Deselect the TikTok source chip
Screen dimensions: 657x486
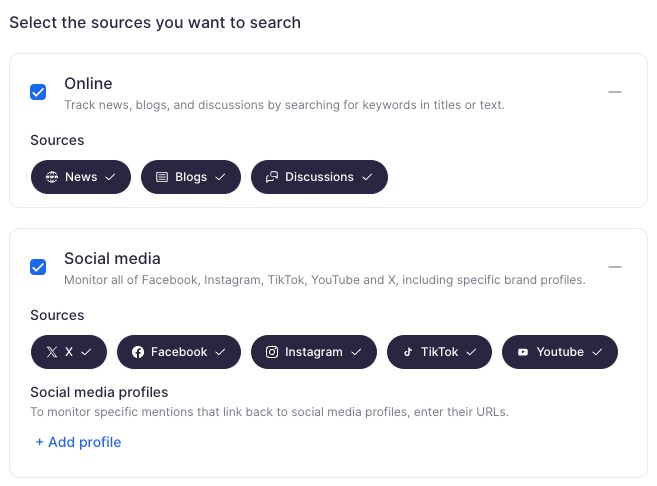pyautogui.click(x=439, y=352)
